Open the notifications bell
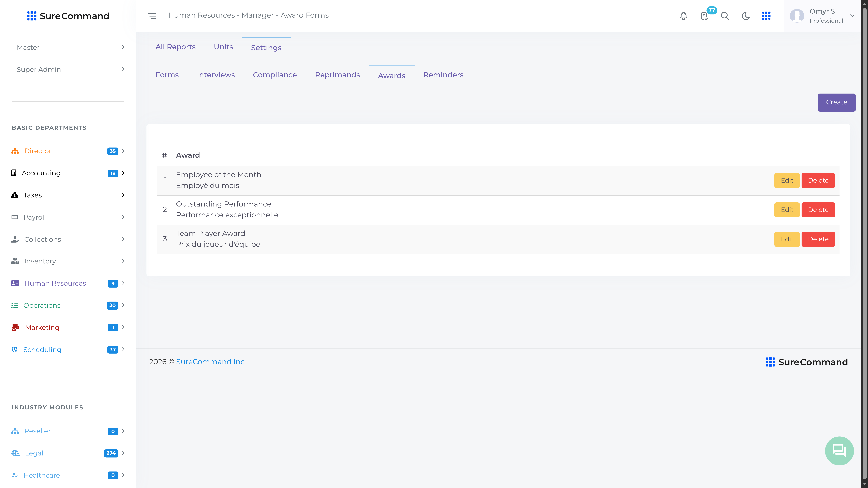The image size is (868, 488). (683, 16)
